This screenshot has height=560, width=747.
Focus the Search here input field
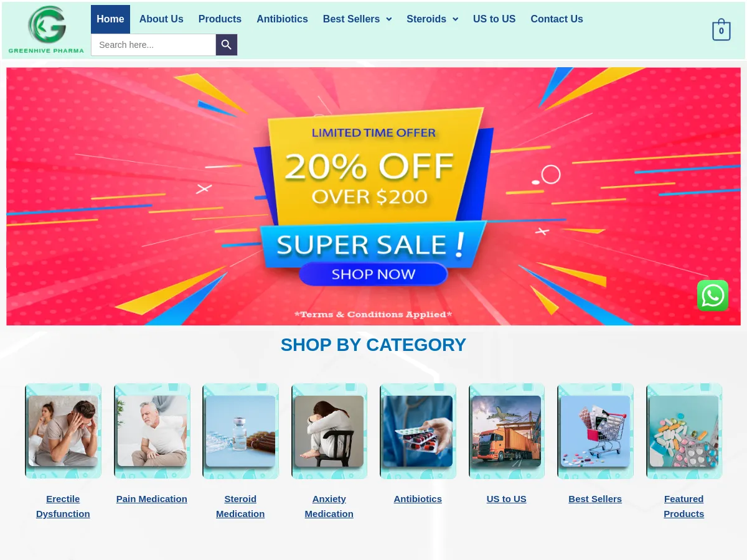pos(154,45)
